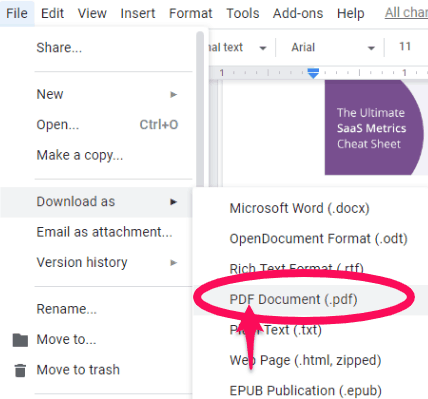
Task: Open the Arial font dropdown
Action: click(x=333, y=48)
